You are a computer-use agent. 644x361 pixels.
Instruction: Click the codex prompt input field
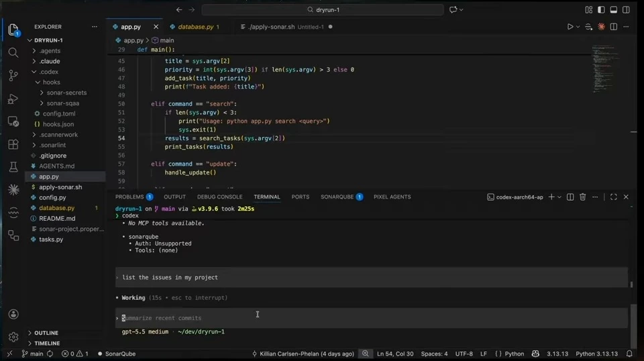371,318
